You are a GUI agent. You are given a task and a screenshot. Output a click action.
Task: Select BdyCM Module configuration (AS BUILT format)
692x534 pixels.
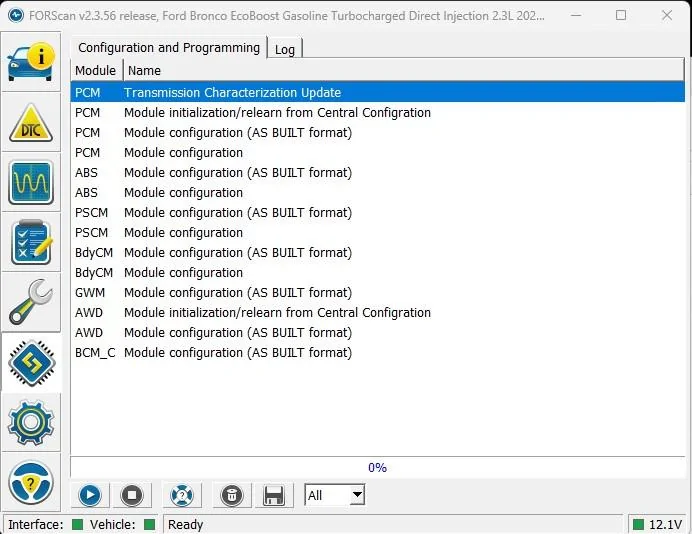click(378, 252)
